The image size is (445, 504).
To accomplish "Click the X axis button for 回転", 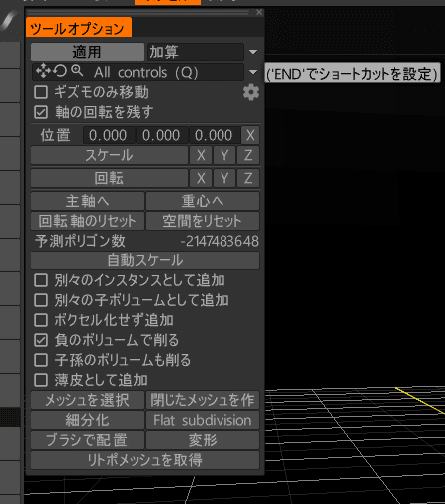I will [x=201, y=178].
